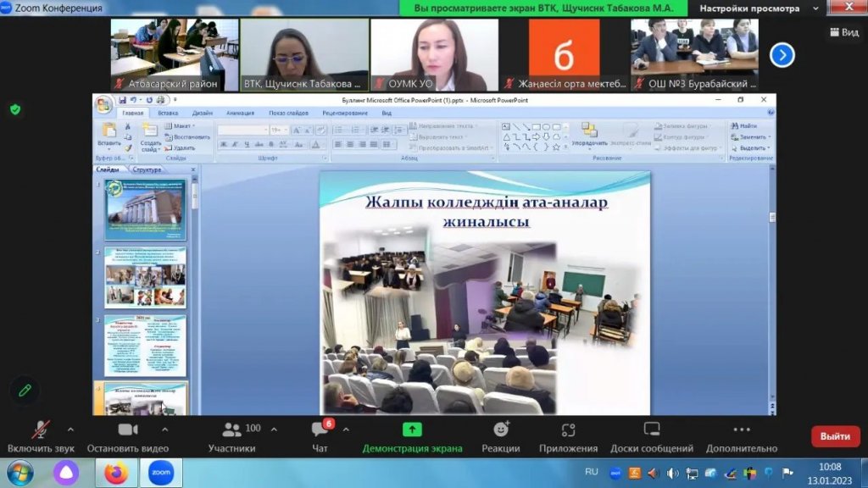Open the Реакции reactions menu
The width and height of the screenshot is (868, 488).
pyautogui.click(x=500, y=437)
